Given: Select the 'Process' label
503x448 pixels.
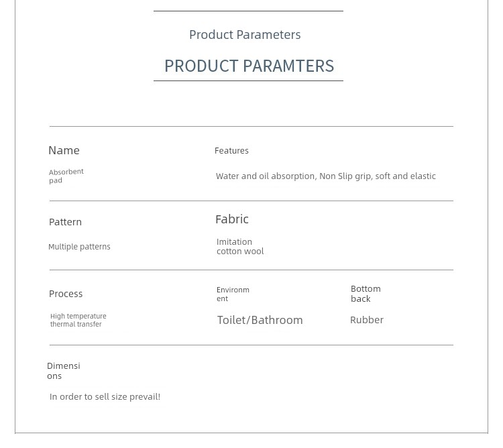Looking at the screenshot, I should pos(66,294).
